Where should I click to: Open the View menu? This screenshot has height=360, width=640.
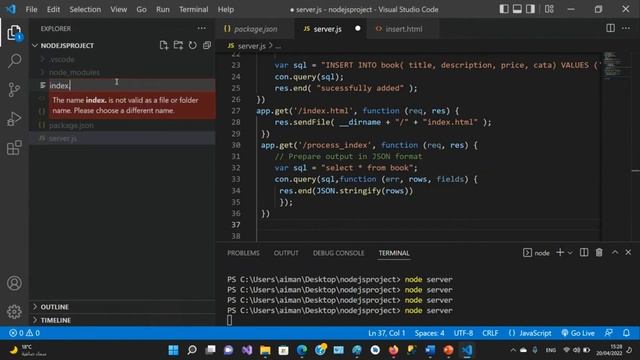point(118,9)
